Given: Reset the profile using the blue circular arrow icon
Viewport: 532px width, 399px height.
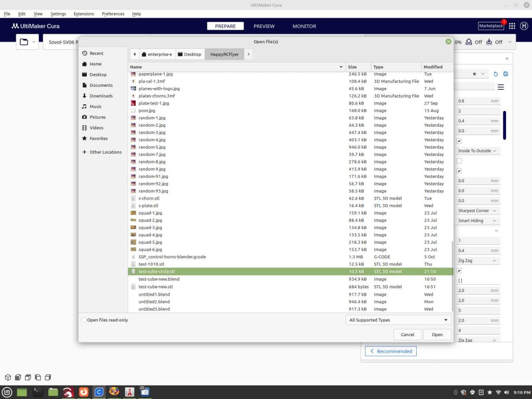Looking at the screenshot, I should 495,74.
